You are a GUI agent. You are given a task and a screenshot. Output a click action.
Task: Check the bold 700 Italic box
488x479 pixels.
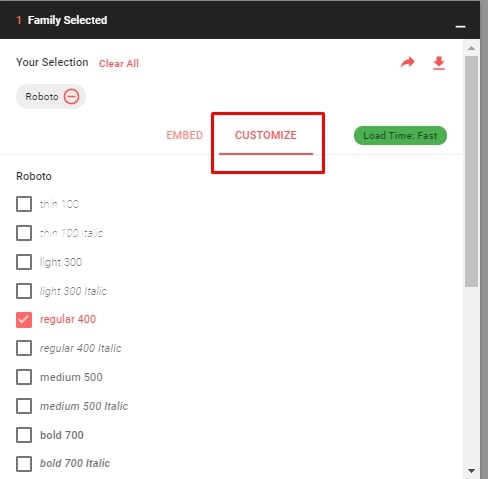pyautogui.click(x=24, y=464)
